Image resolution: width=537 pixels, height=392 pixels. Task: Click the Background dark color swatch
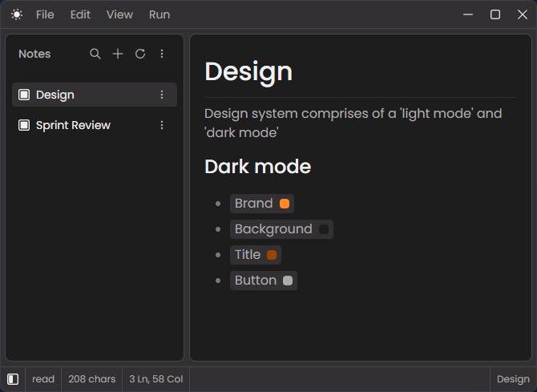pos(324,229)
